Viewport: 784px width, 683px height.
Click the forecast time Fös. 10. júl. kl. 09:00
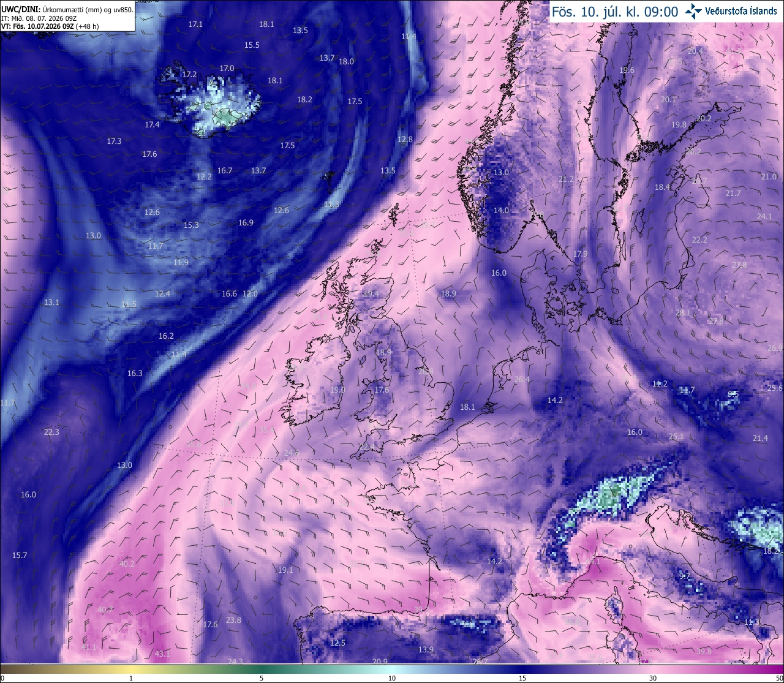tap(615, 11)
